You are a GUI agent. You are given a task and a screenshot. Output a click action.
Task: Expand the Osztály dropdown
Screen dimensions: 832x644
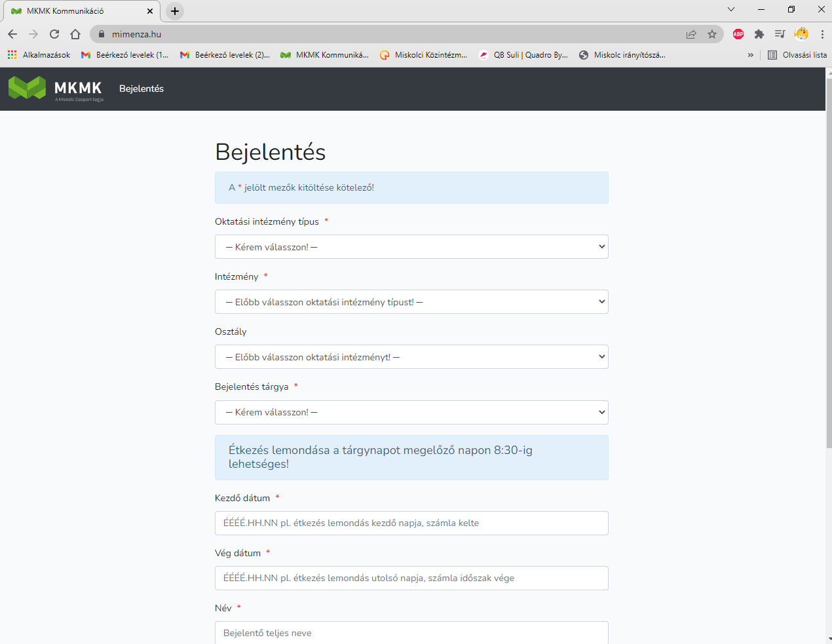[411, 357]
